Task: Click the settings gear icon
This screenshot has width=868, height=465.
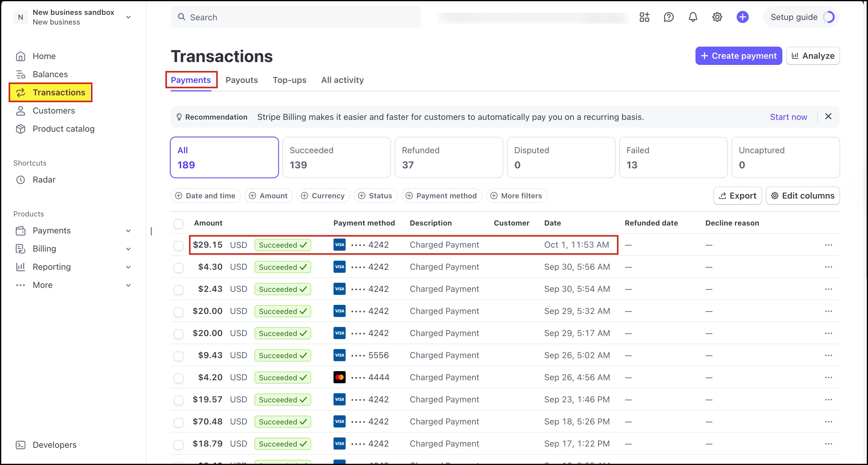Action: tap(717, 17)
